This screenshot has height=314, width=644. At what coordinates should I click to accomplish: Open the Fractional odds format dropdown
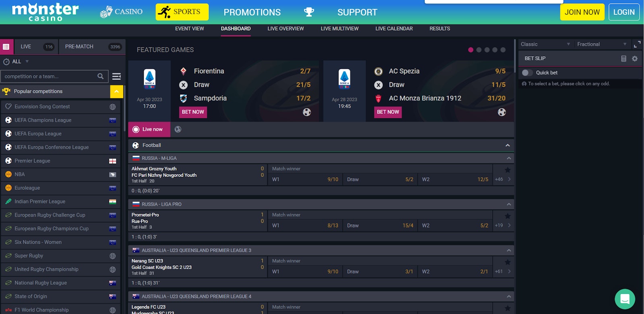(x=601, y=44)
